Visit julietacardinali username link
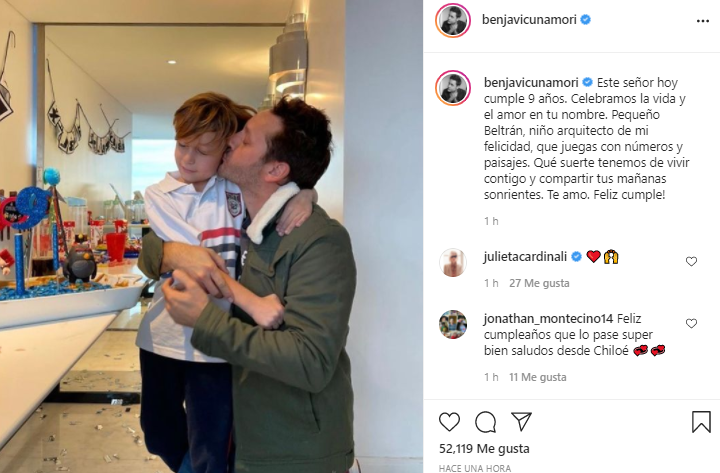This screenshot has height=473, width=720. [525, 256]
